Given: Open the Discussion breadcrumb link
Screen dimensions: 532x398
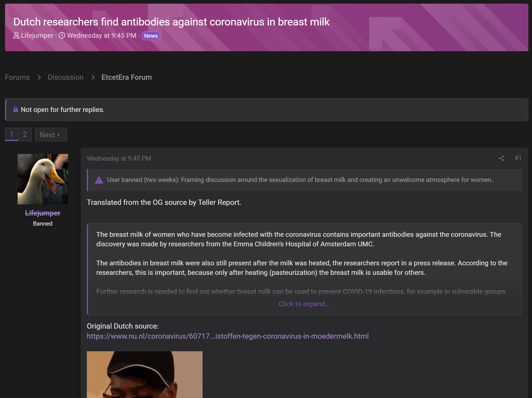Looking at the screenshot, I should pos(66,77).
